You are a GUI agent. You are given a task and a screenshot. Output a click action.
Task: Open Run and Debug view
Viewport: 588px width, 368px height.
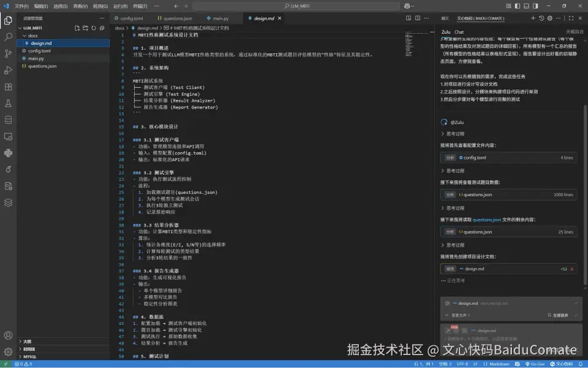pyautogui.click(x=8, y=70)
